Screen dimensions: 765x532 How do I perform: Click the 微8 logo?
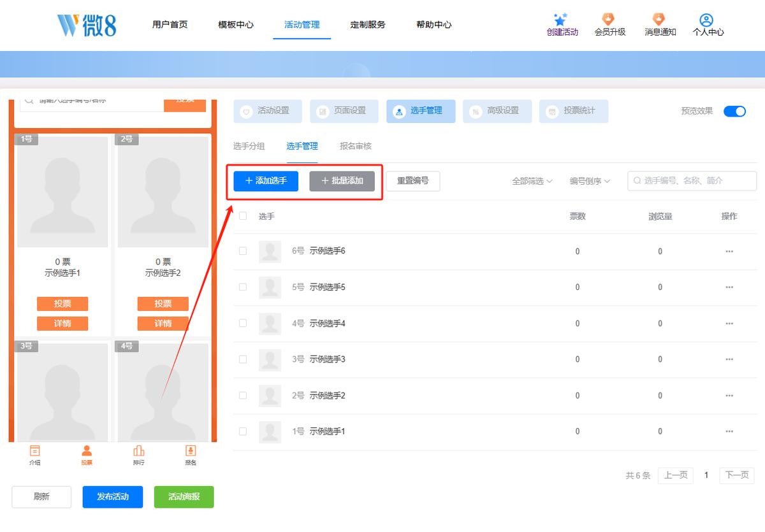[x=87, y=25]
